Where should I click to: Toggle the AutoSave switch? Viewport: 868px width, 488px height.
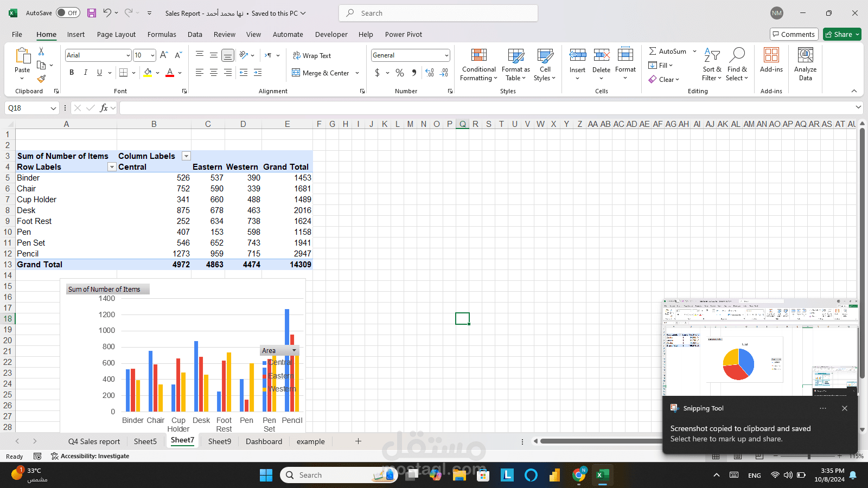click(x=68, y=13)
